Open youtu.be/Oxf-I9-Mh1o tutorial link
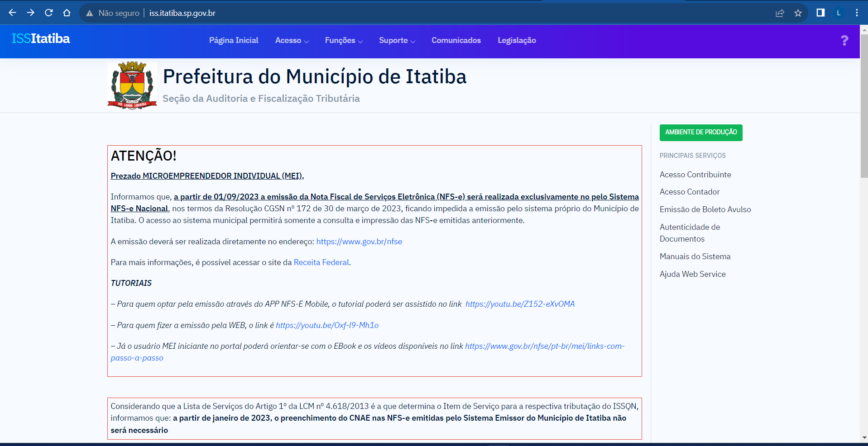Screen dimensions: 868x446 click(x=327, y=325)
